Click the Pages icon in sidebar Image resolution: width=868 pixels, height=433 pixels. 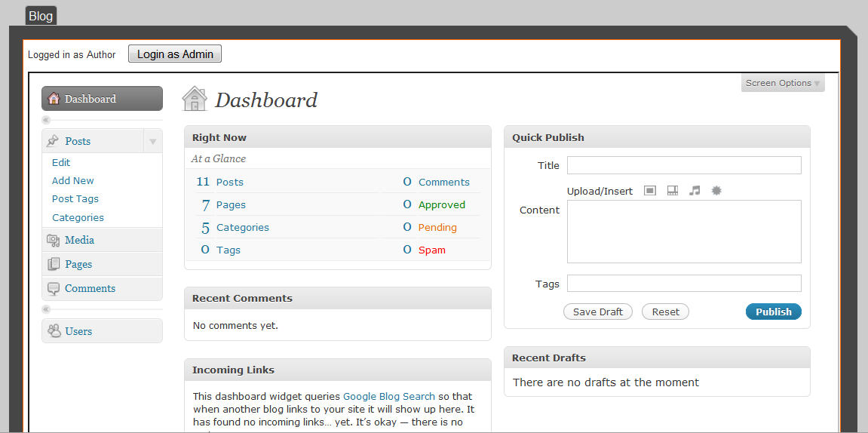click(x=53, y=264)
